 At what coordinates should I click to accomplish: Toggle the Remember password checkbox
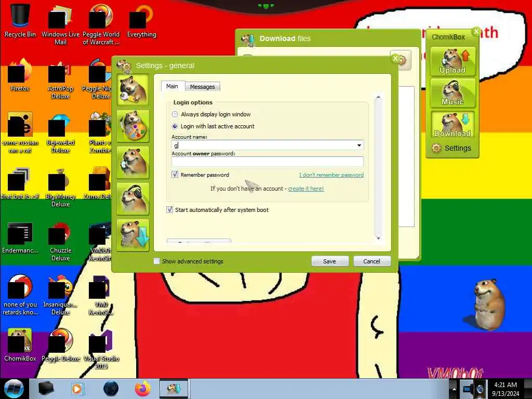pos(175,175)
